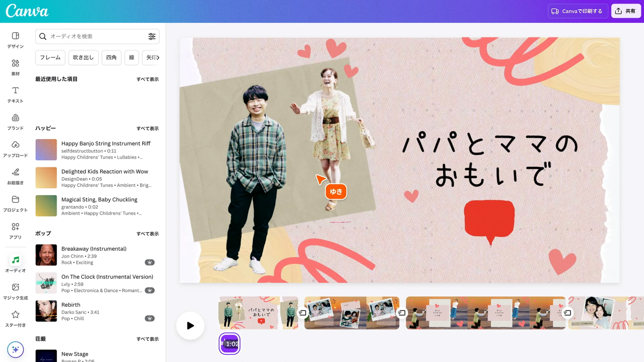Click the Magical Sting, Baby Chuckling title

pyautogui.click(x=99, y=200)
